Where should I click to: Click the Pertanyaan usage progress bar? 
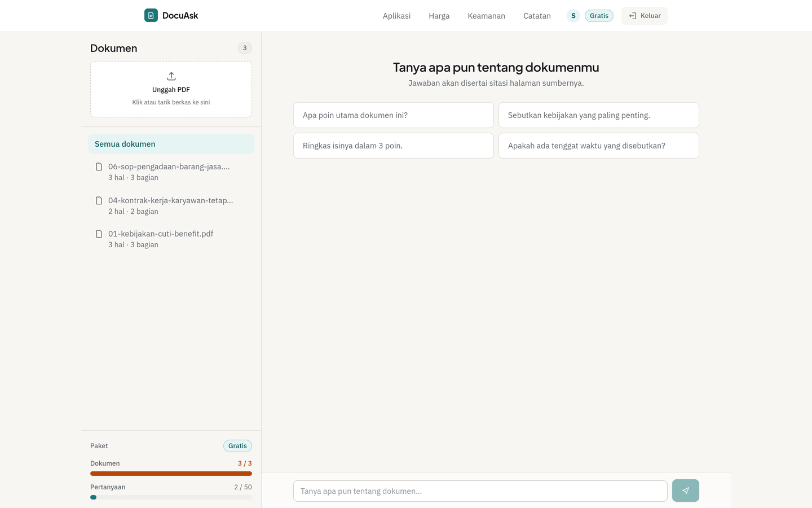tap(171, 497)
